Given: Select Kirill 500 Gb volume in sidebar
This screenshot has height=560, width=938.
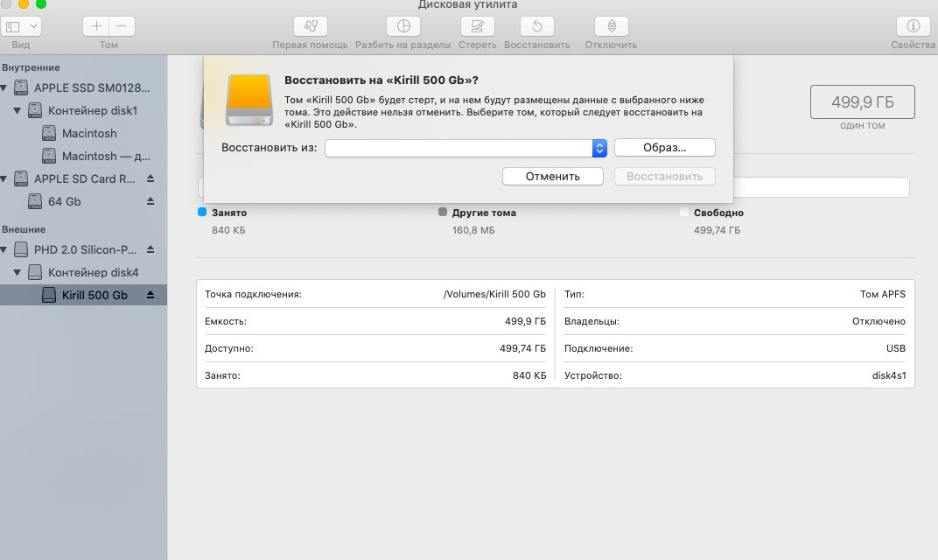Looking at the screenshot, I should tap(83, 295).
